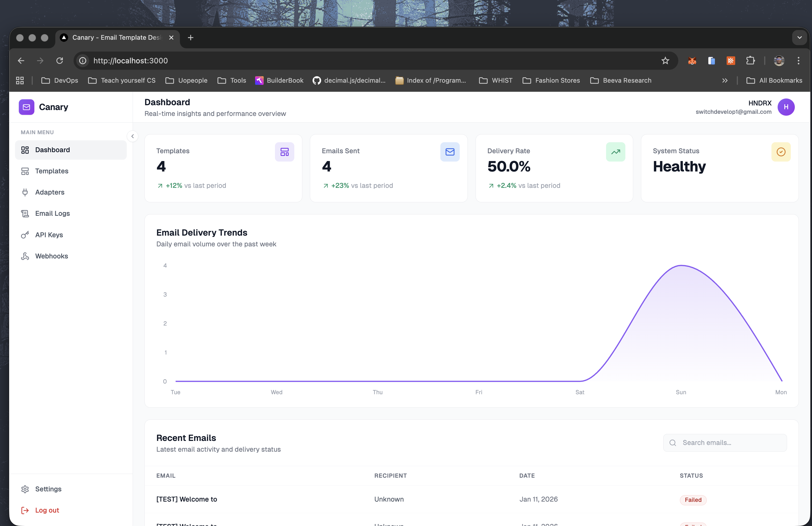Open the tab search dropdown arrow
Viewport: 812px width, 526px height.
click(799, 38)
